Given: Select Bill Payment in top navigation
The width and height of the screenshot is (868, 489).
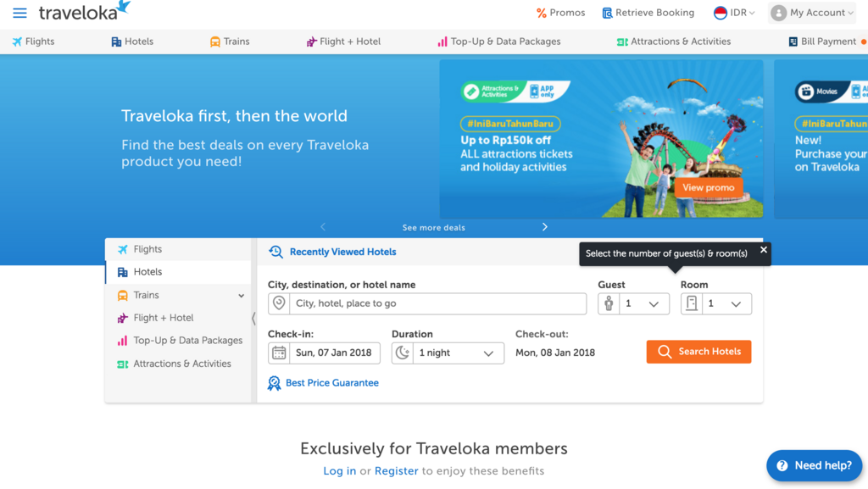Looking at the screenshot, I should click(822, 42).
